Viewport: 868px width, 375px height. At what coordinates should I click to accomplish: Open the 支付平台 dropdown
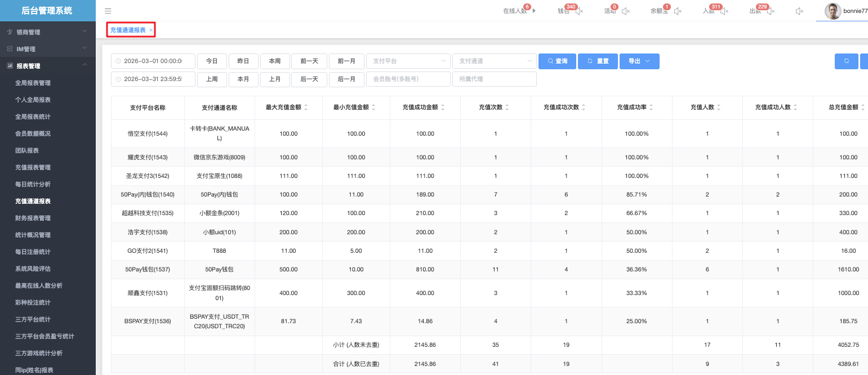tap(408, 61)
